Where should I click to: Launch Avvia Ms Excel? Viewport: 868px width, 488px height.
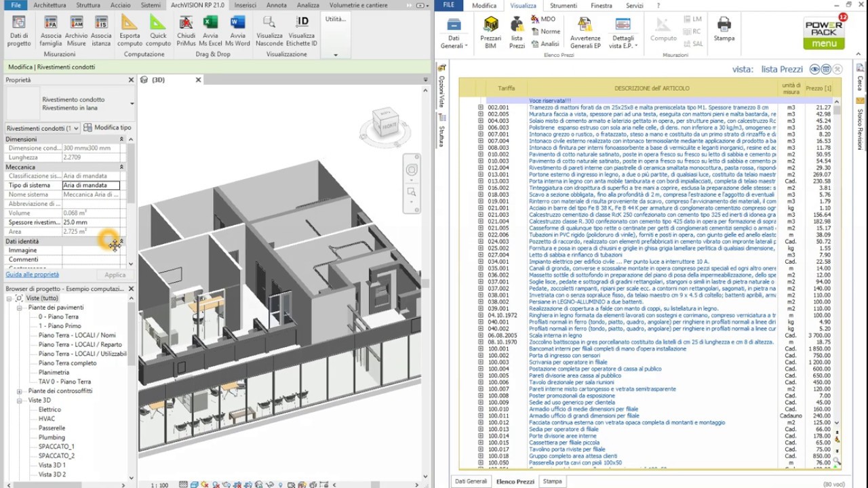coord(211,30)
